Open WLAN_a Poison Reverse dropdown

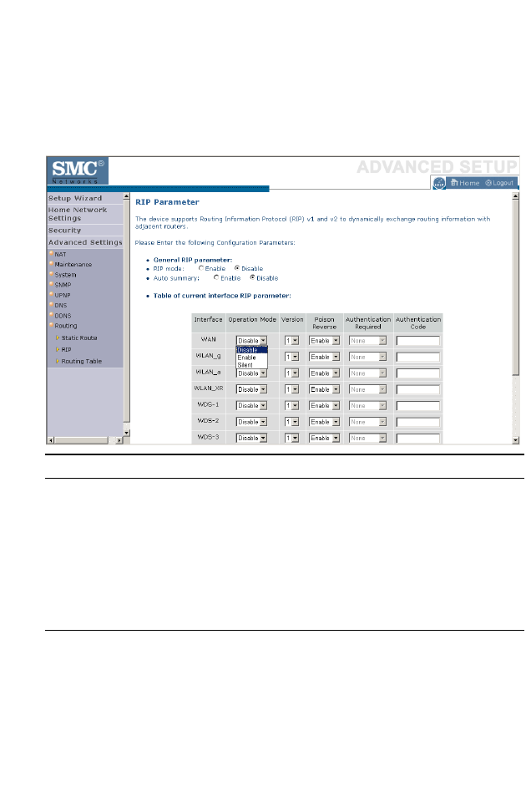pyautogui.click(x=324, y=373)
